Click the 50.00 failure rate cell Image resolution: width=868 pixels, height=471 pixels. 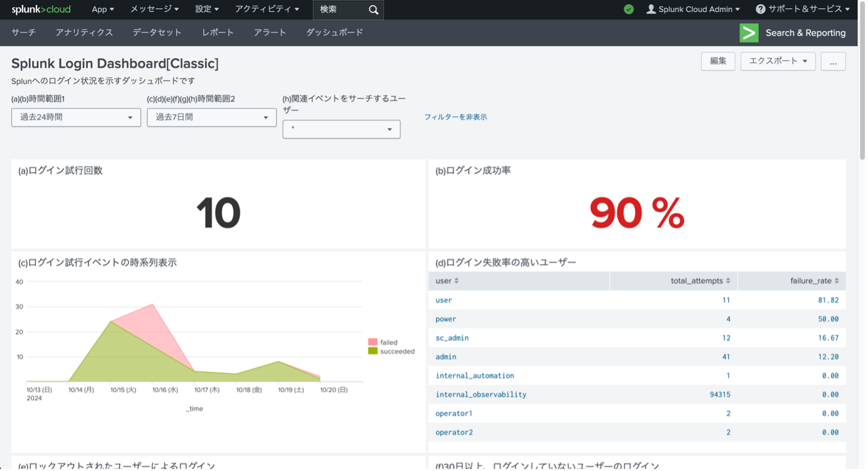(828, 319)
